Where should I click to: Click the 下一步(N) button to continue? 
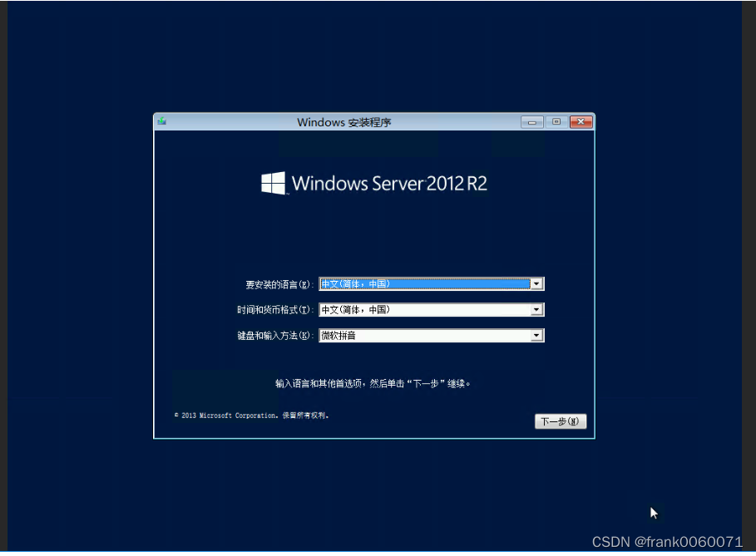(561, 421)
